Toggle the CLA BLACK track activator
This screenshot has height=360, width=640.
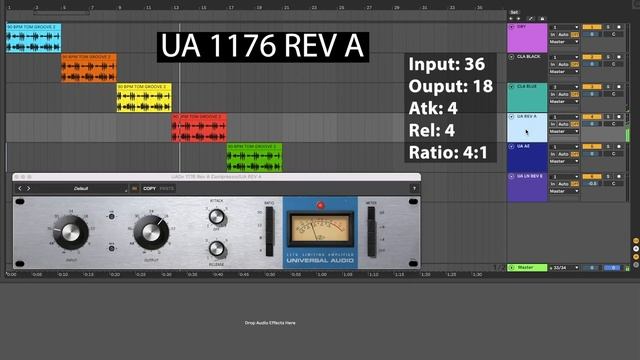click(x=592, y=57)
